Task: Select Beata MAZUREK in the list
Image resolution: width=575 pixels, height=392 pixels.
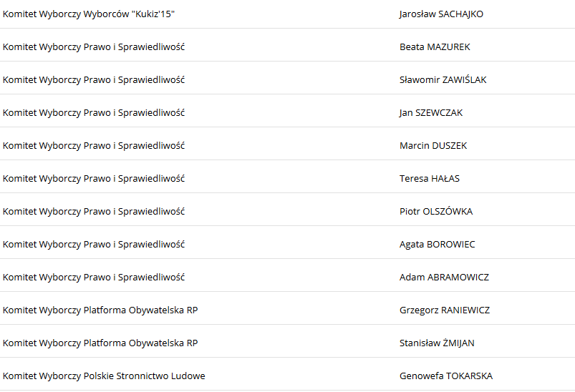Action: 435,47
